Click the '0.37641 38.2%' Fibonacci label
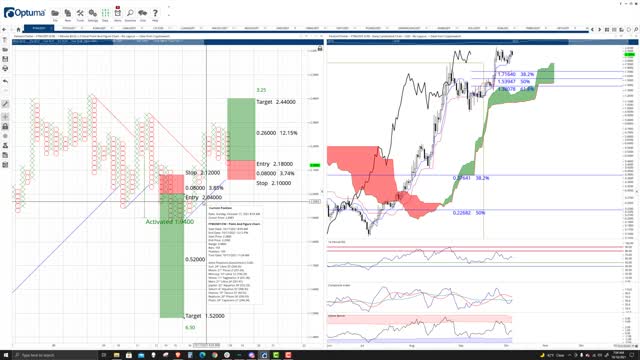Image resolution: width=640 pixels, height=360 pixels. click(x=471, y=178)
